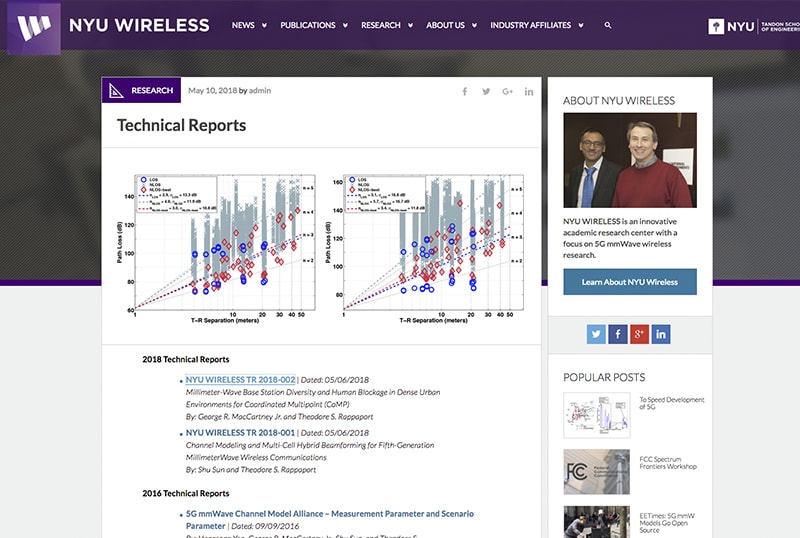Open FCC Spectrum Frontiers Workshop thumbnail
Image resolution: width=800 pixels, height=538 pixels.
597,470
